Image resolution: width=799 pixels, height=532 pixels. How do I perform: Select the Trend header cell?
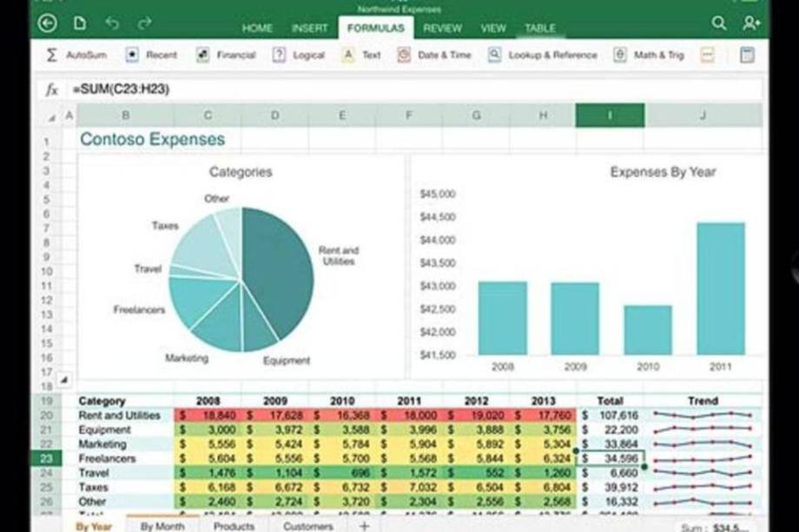[703, 401]
